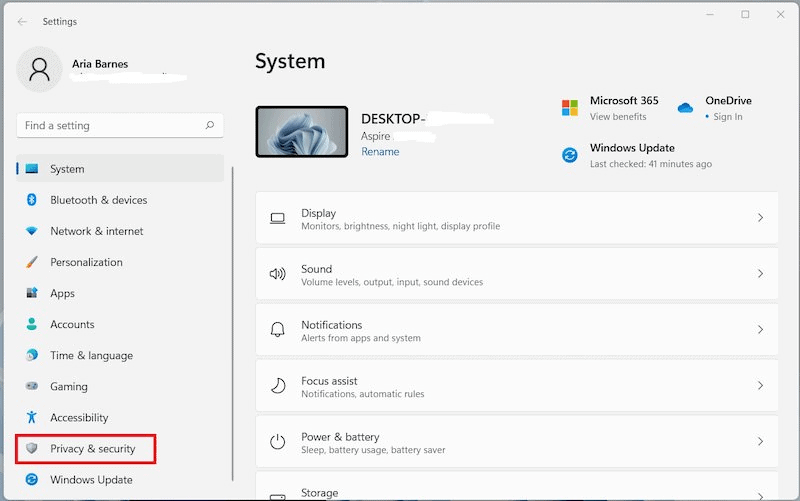Viewport: 800px width, 501px height.
Task: Click the Bluetooth & devices icon
Action: [x=31, y=200]
